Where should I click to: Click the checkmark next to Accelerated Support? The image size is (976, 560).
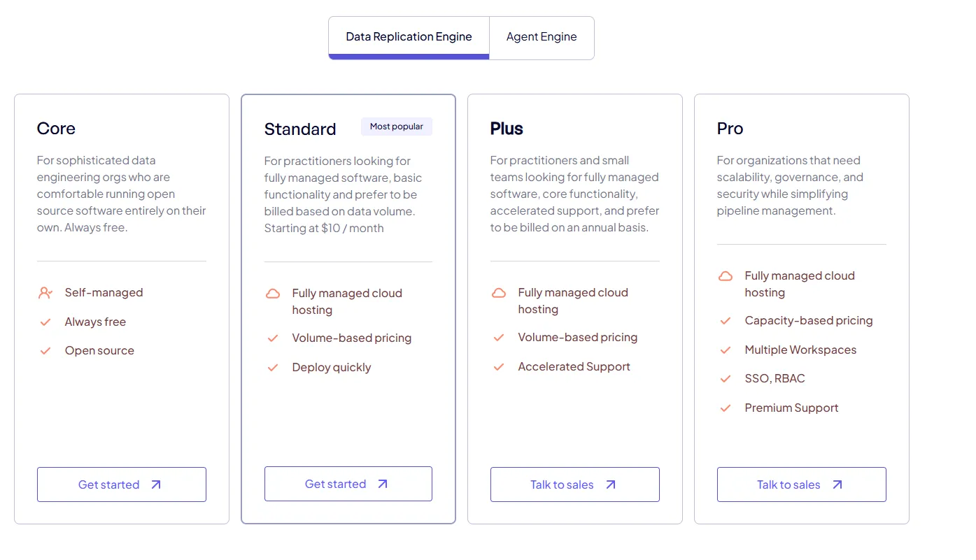pos(499,367)
